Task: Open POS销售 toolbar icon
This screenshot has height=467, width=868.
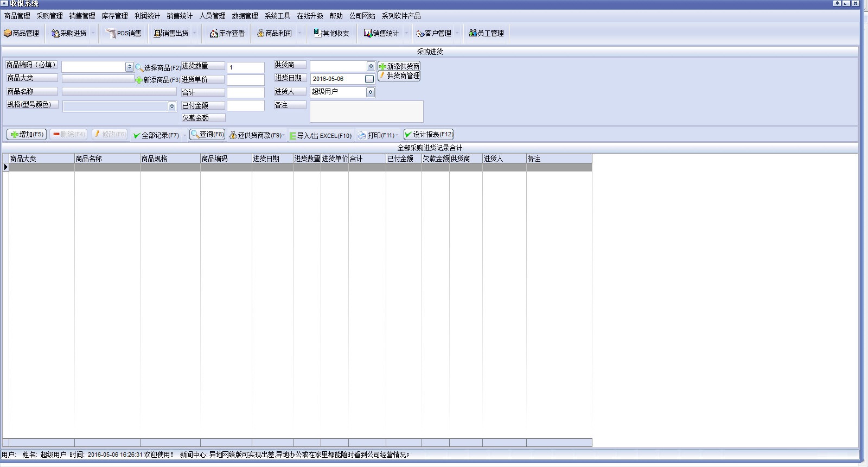Action: pyautogui.click(x=124, y=33)
